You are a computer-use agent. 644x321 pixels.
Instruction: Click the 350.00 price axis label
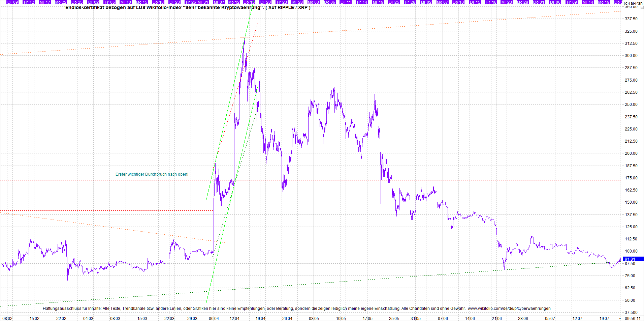(x=631, y=7)
